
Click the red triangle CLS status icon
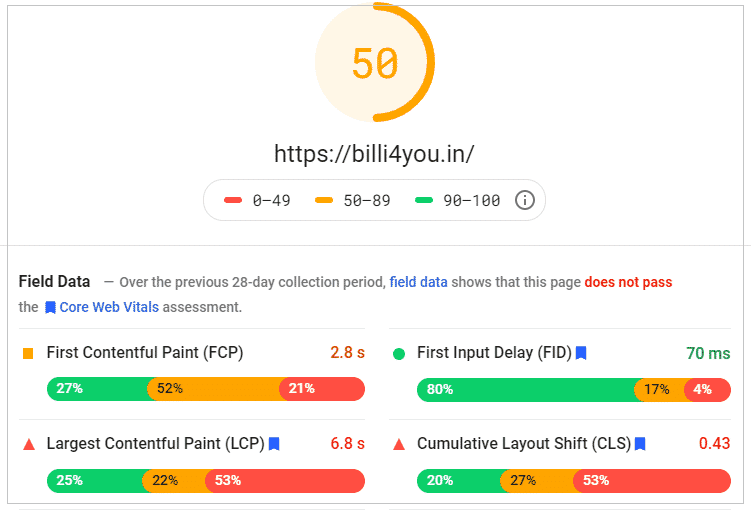(399, 444)
